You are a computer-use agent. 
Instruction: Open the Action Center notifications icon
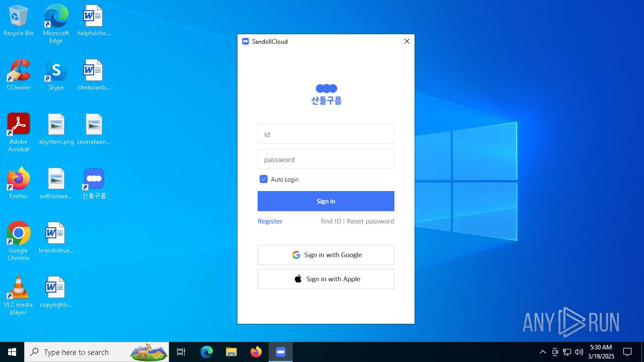[627, 352]
